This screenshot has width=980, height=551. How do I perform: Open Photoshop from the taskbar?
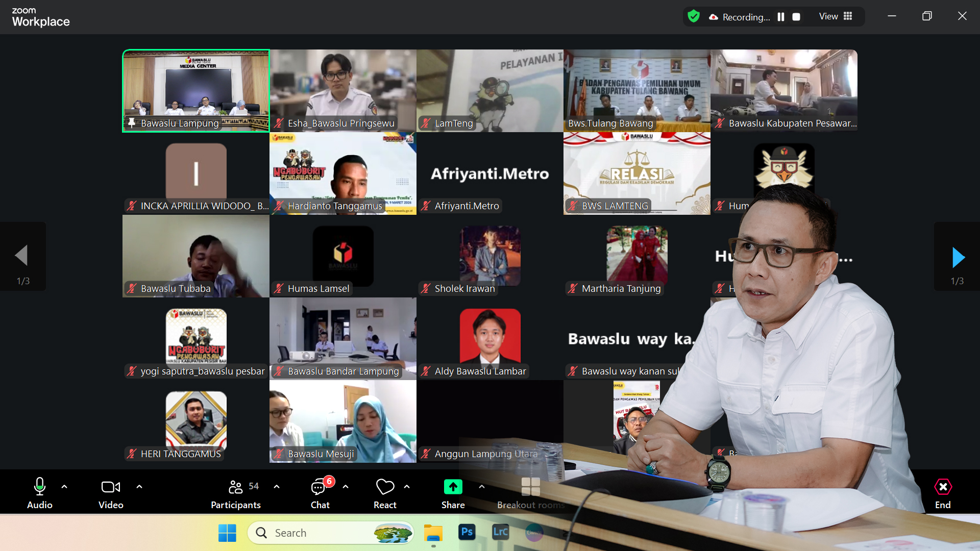click(467, 532)
